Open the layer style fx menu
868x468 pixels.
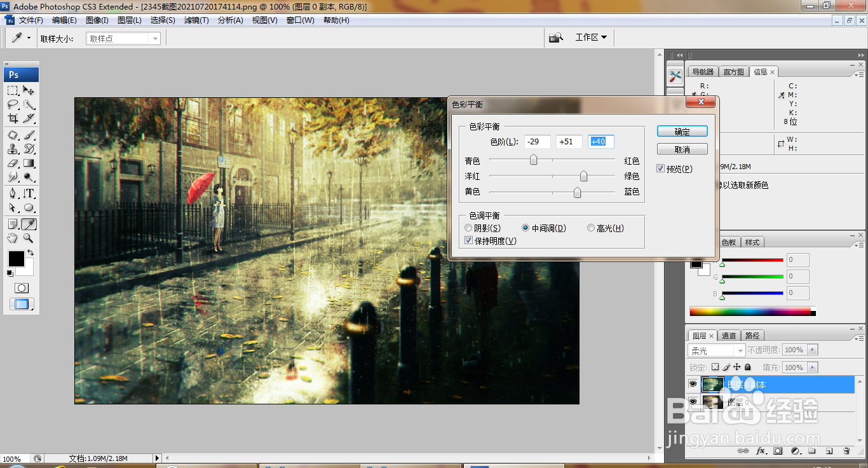click(x=761, y=451)
